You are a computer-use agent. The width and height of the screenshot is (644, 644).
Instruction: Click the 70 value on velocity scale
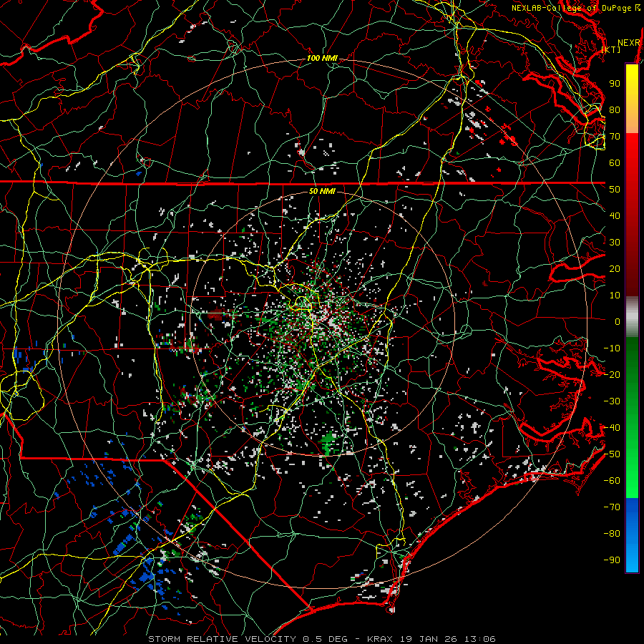click(615, 137)
